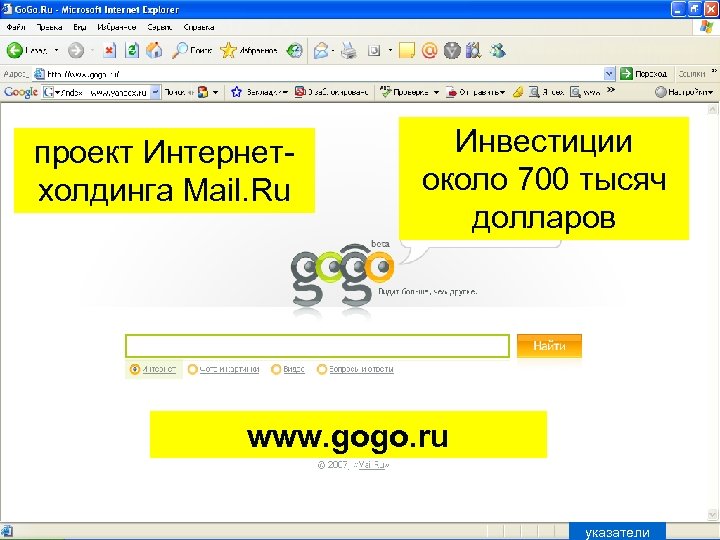
Task: Refresh the page with the green arrows icon
Action: click(132, 51)
